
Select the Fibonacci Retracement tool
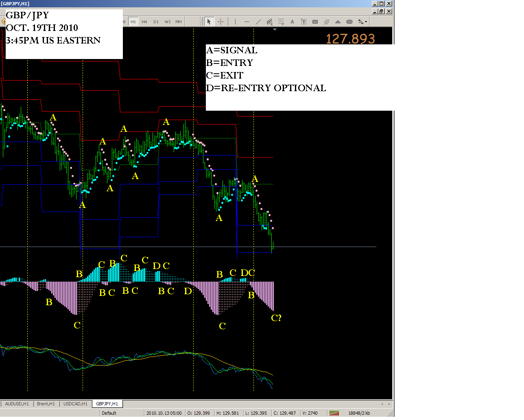(x=281, y=22)
